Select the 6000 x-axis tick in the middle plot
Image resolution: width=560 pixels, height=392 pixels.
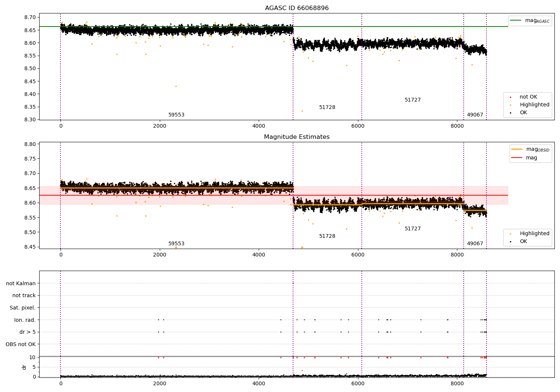[358, 255]
